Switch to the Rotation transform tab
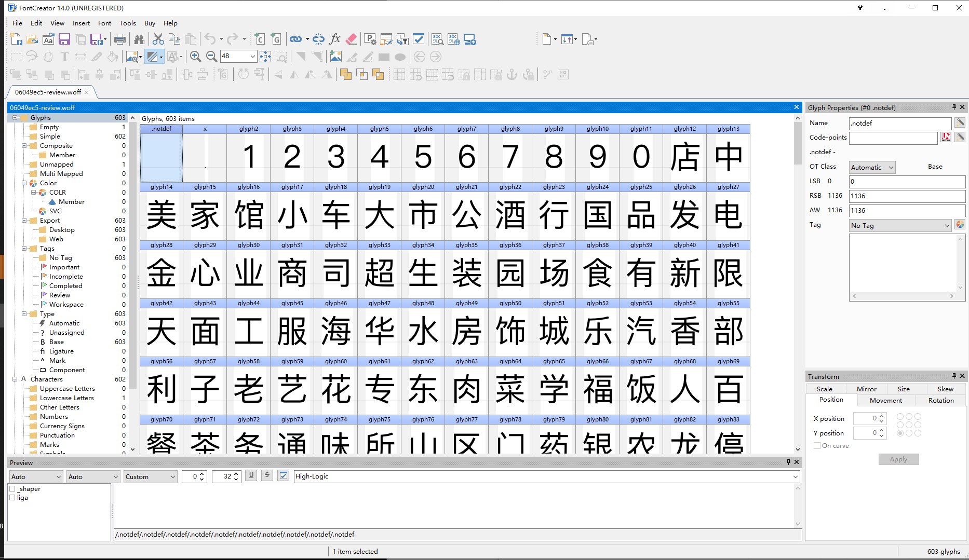The image size is (969, 560). (x=940, y=400)
